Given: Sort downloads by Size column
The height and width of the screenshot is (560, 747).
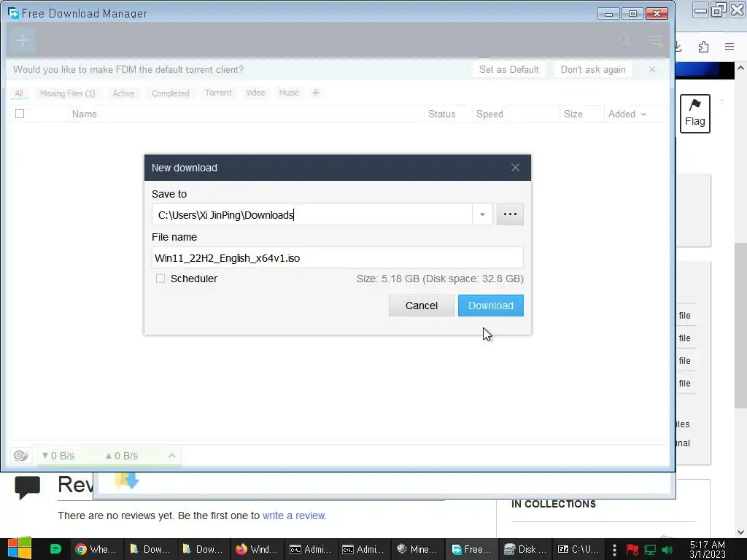Looking at the screenshot, I should [x=573, y=114].
